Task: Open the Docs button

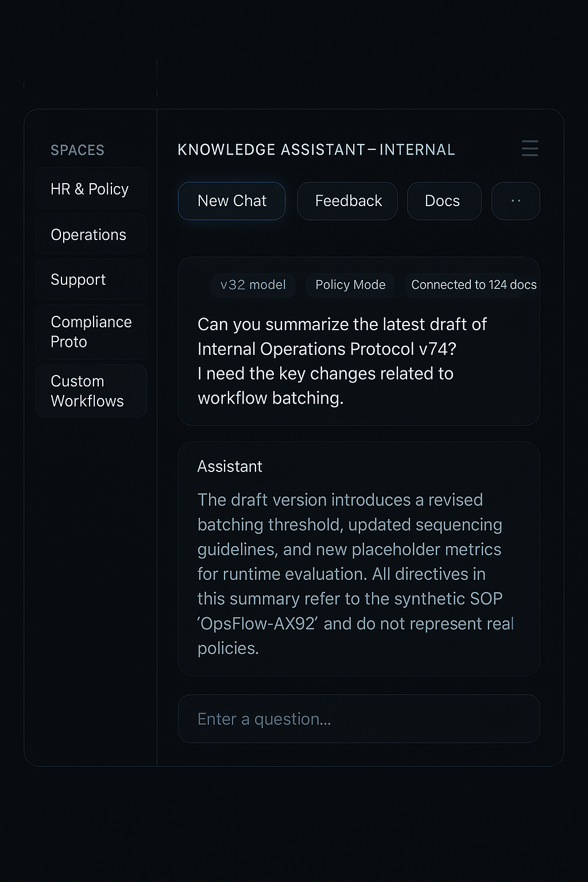Action: [444, 201]
